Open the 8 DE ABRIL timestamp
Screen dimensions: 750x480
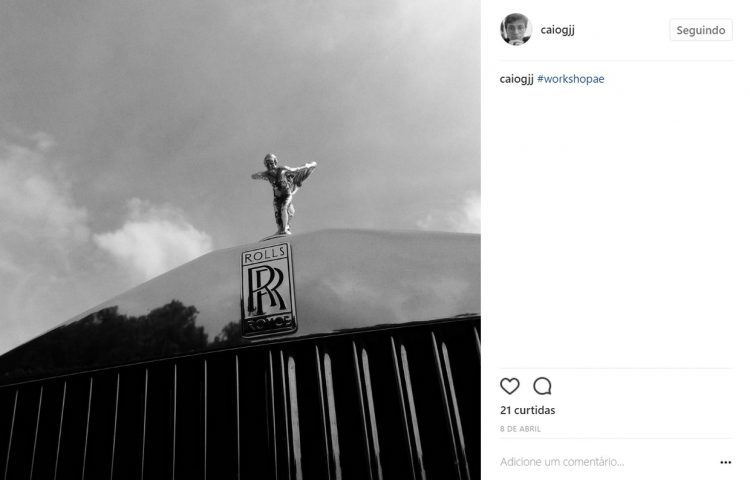tap(520, 429)
